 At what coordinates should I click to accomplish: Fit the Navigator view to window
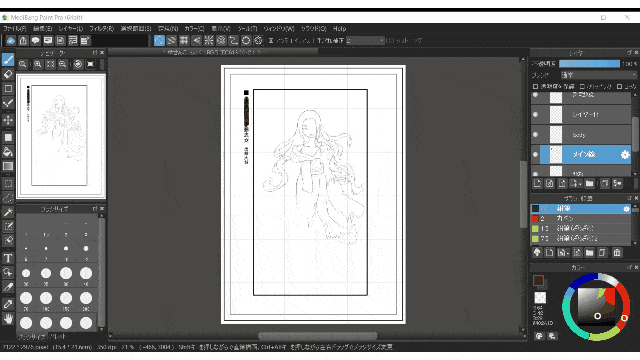[x=50, y=64]
